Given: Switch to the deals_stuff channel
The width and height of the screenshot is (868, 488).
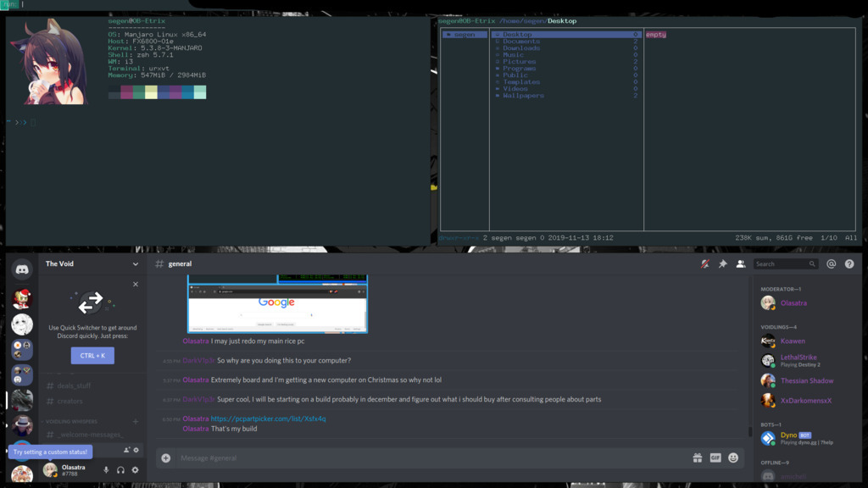Looking at the screenshot, I should point(74,385).
